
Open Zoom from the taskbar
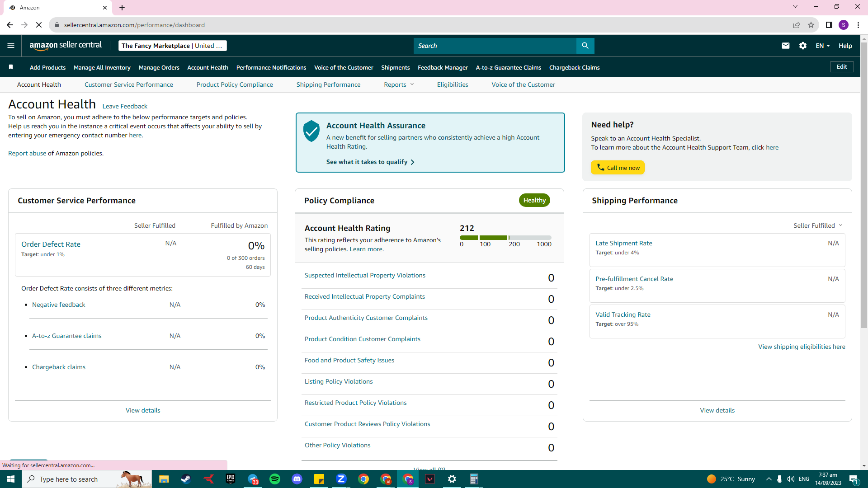click(341, 479)
